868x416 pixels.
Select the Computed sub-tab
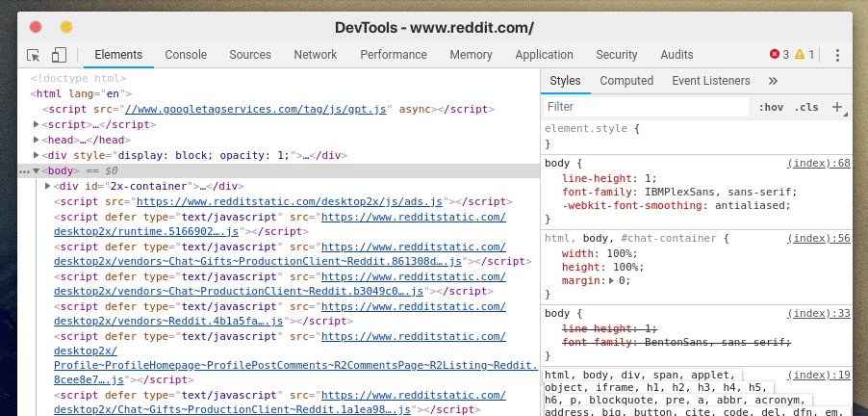click(x=626, y=81)
